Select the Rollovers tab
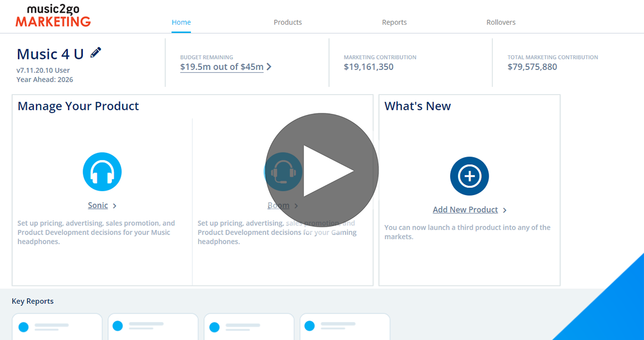This screenshot has width=644, height=340. coord(501,22)
